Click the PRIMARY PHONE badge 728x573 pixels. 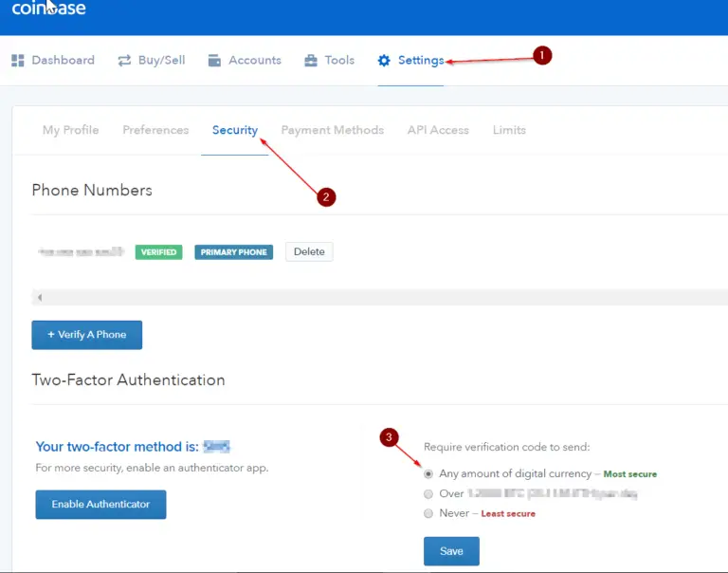(233, 252)
